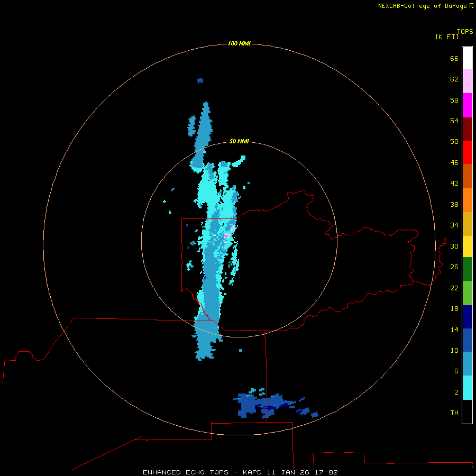This screenshot has height=476, width=476.
Task: Click the legend value 30
Action: point(454,246)
